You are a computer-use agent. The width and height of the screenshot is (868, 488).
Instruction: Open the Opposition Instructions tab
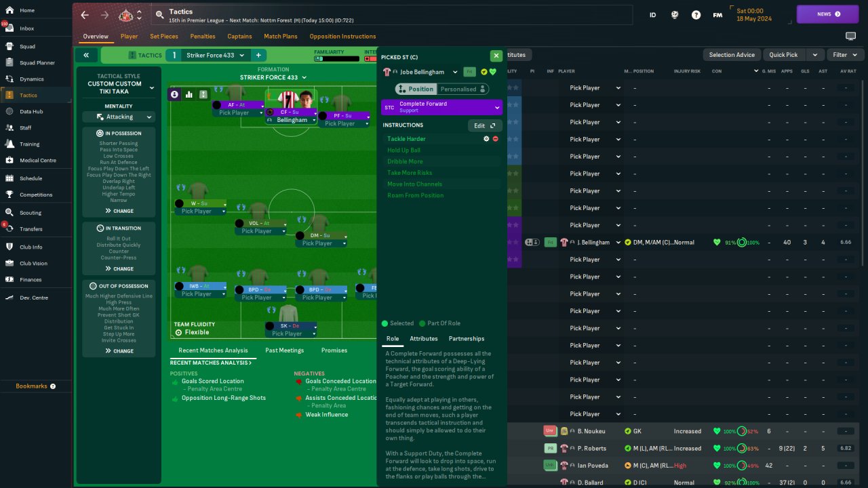click(x=342, y=37)
